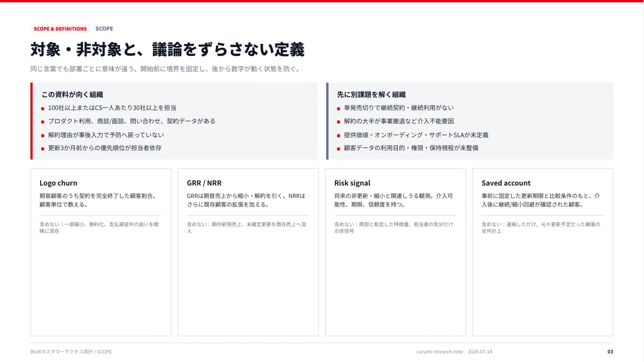Click exclusion note 一部縮小、無料化、支払遅延中
Viewport: 644px width, 362px height.
pyautogui.click(x=99, y=228)
